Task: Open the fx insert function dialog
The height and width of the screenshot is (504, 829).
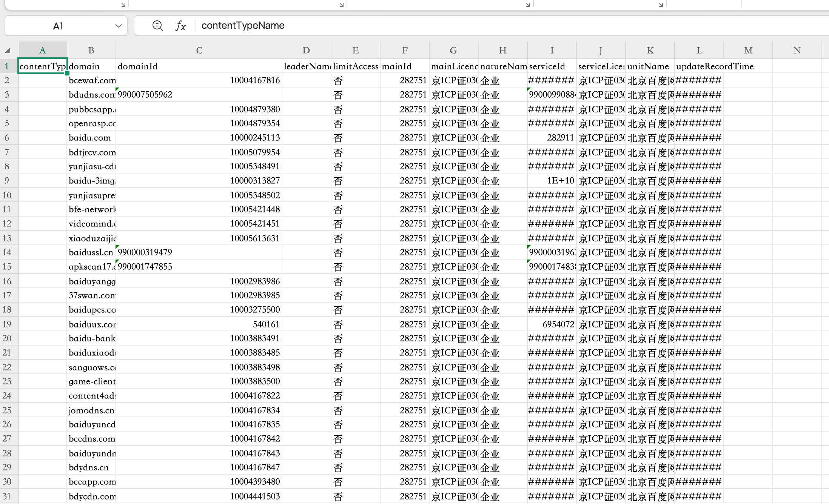Action: [x=180, y=26]
